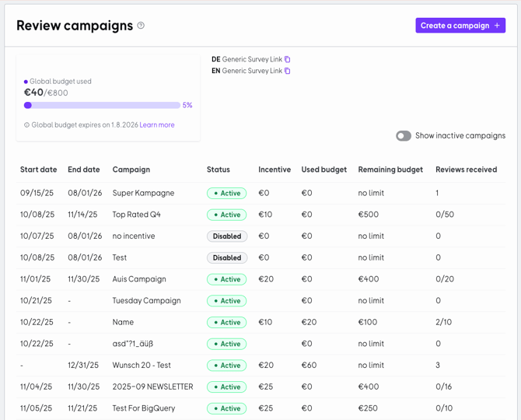Click the Reviews received column header

[x=466, y=170]
